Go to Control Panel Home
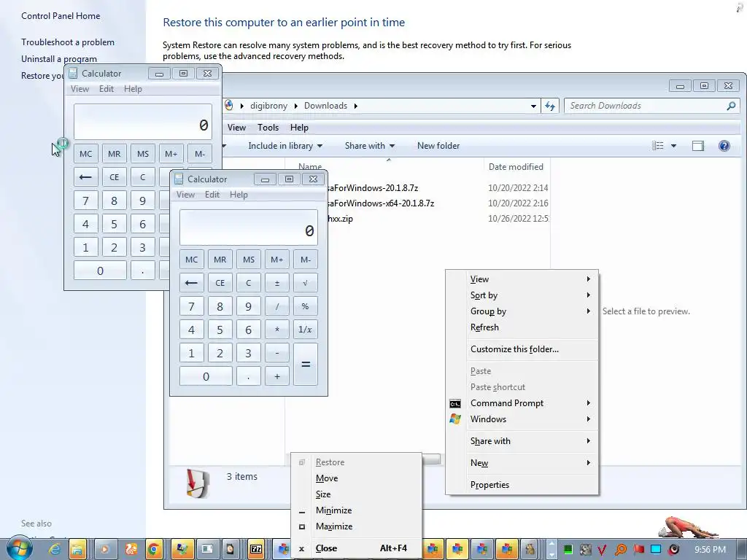 61,16
